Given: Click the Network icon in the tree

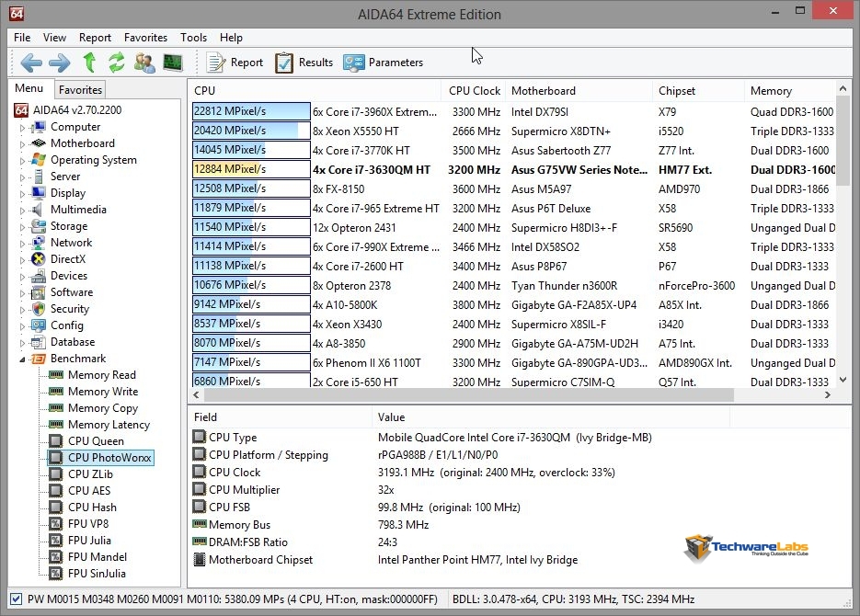Looking at the screenshot, I should tap(39, 242).
